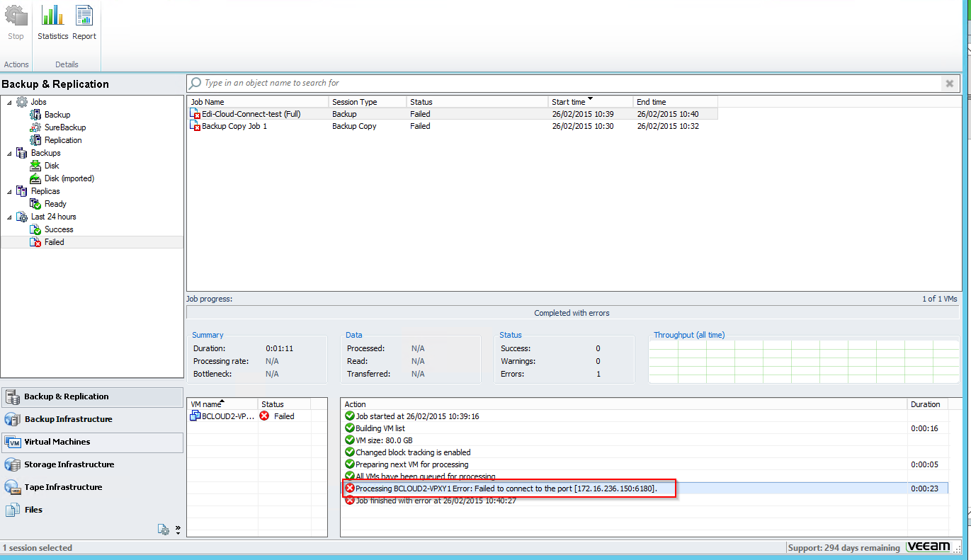Select Backup under Jobs
The image size is (971, 560).
click(57, 115)
